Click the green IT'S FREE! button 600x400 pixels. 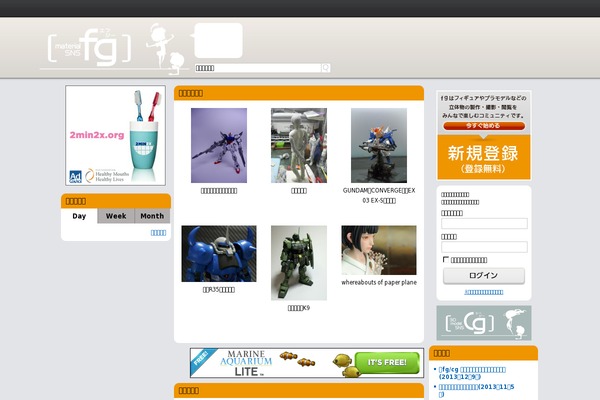click(x=387, y=362)
